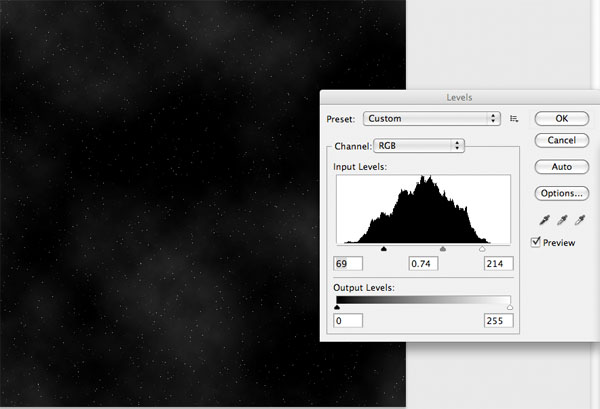600x409 pixels.
Task: Click the input highlight field showing 214
Action: [x=499, y=264]
